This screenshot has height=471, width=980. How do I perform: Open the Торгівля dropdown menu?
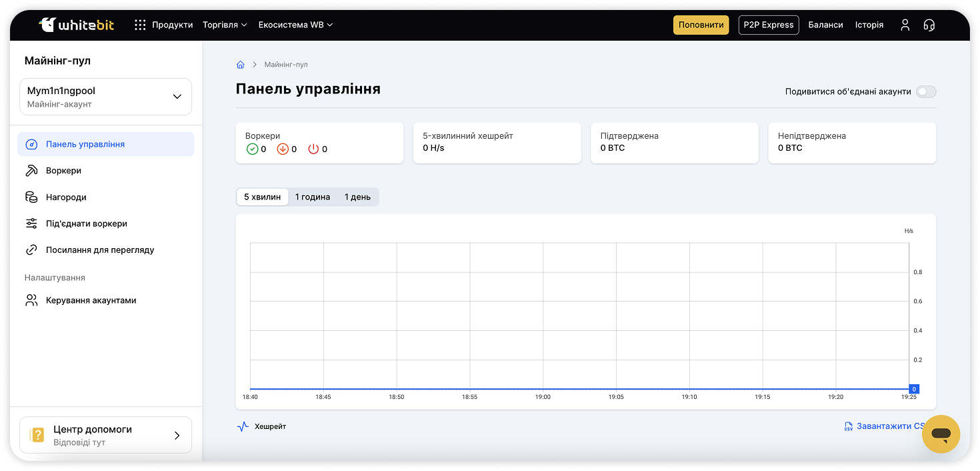(x=225, y=25)
